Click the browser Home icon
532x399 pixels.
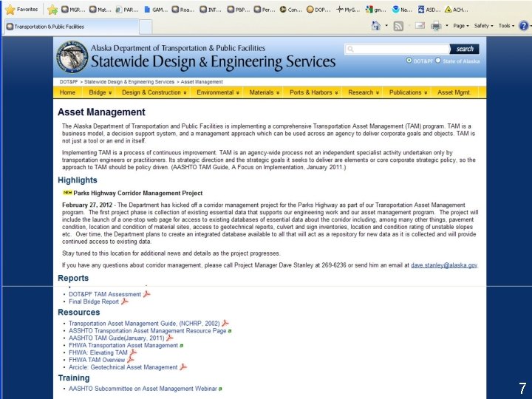tap(375, 26)
